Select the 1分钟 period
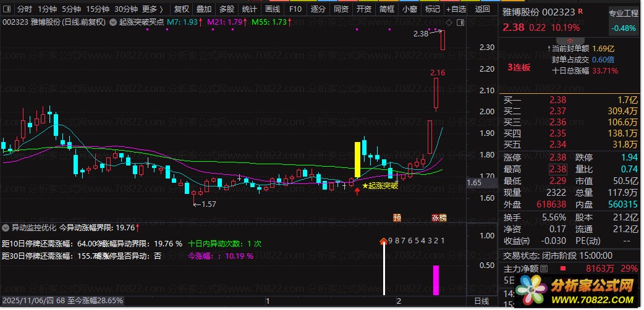The height and width of the screenshot is (310, 644). click(x=46, y=9)
